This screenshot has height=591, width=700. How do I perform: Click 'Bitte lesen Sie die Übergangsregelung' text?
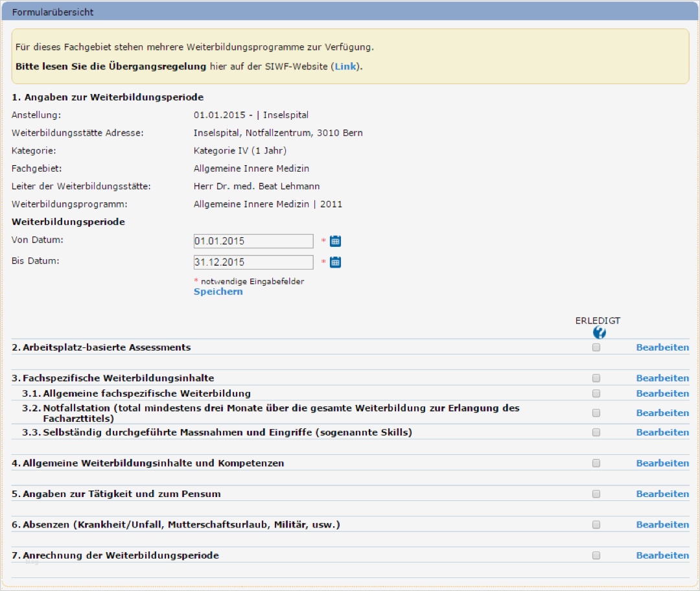pyautogui.click(x=111, y=66)
